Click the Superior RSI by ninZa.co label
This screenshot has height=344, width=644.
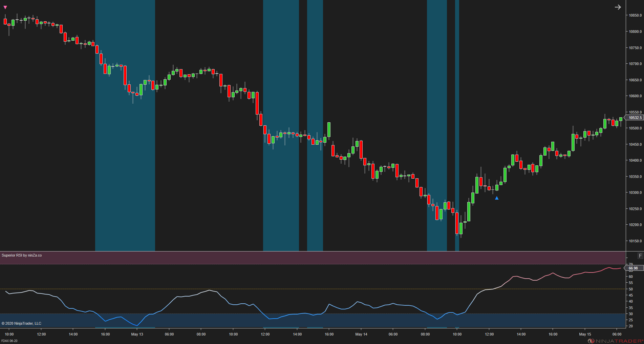[21, 255]
